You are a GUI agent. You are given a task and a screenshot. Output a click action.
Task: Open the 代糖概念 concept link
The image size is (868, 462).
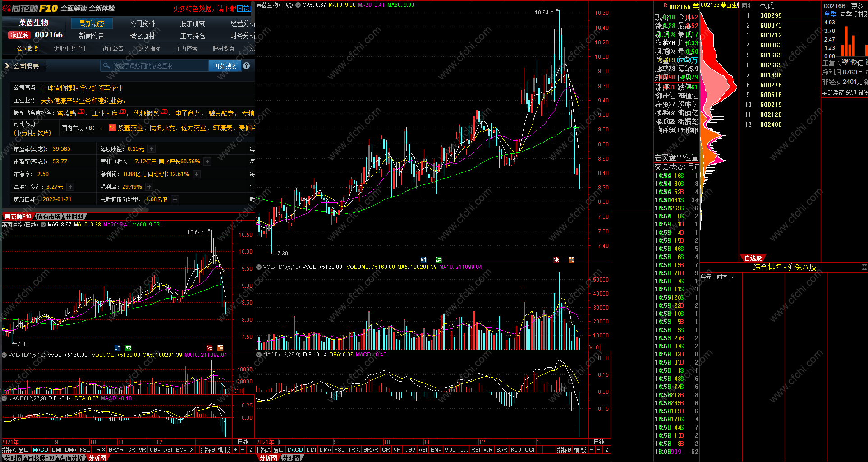click(146, 114)
